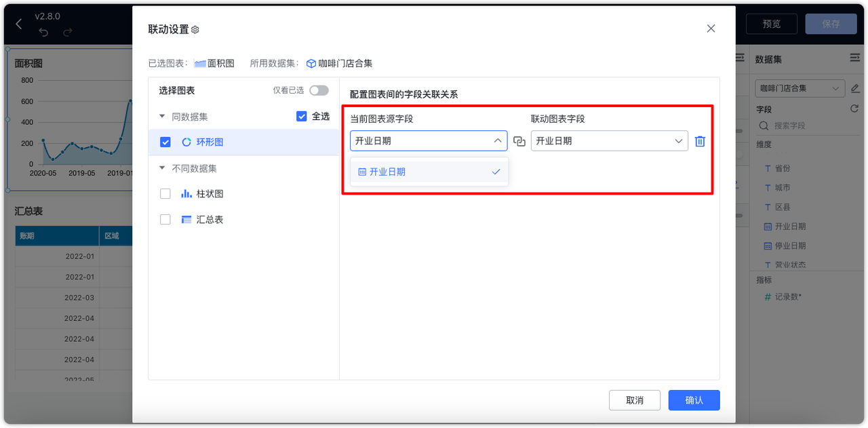The width and height of the screenshot is (868, 428).
Task: Click the 取消 cancel button
Action: [x=634, y=400]
